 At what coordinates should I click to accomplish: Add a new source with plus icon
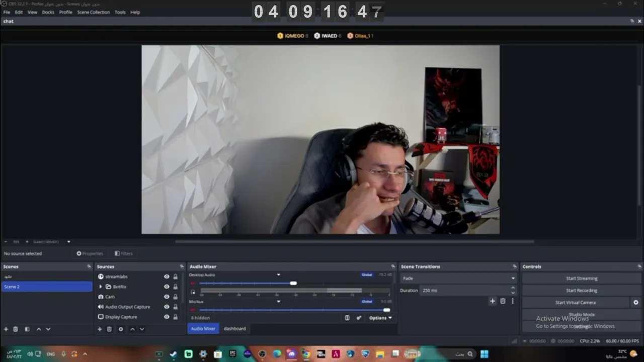coord(100,329)
